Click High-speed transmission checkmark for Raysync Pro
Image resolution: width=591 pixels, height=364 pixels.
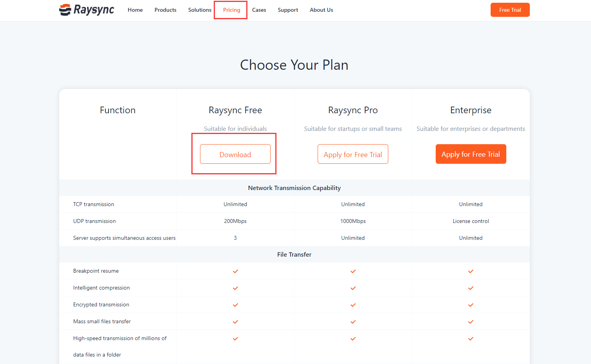pos(353,339)
